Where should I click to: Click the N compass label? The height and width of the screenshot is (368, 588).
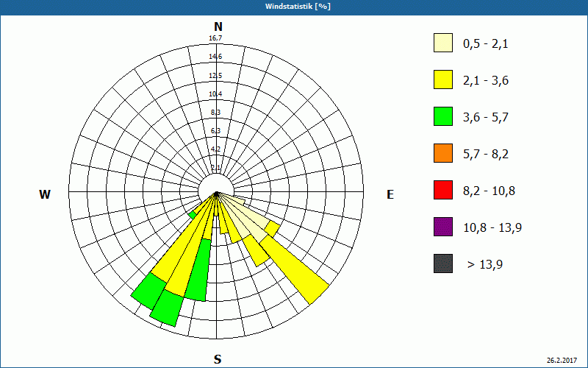pyautogui.click(x=218, y=26)
